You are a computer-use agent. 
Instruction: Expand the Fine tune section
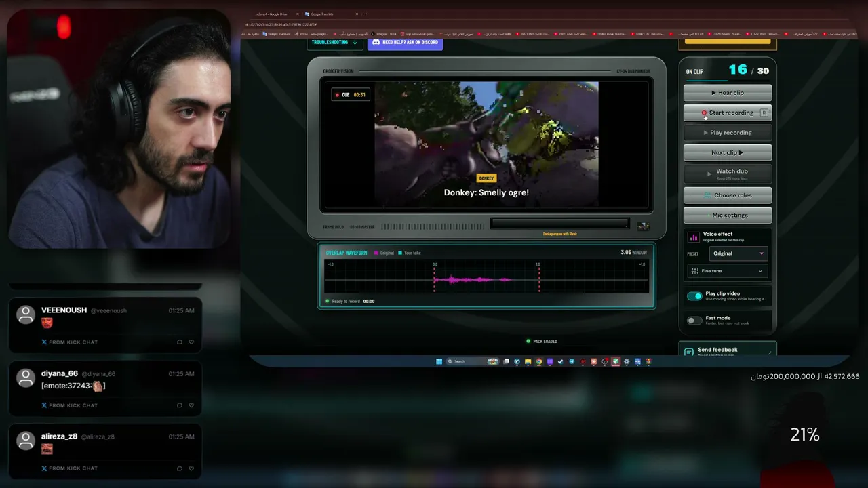tap(727, 271)
